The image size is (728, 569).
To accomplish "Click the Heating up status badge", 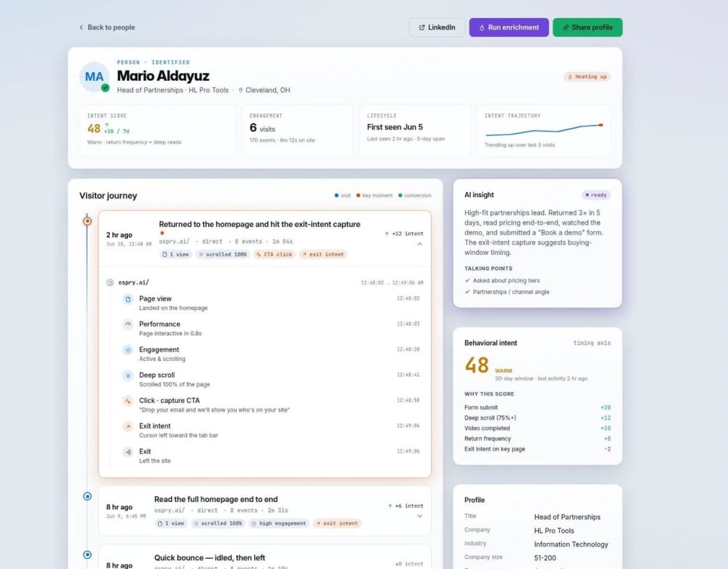I will (587, 76).
